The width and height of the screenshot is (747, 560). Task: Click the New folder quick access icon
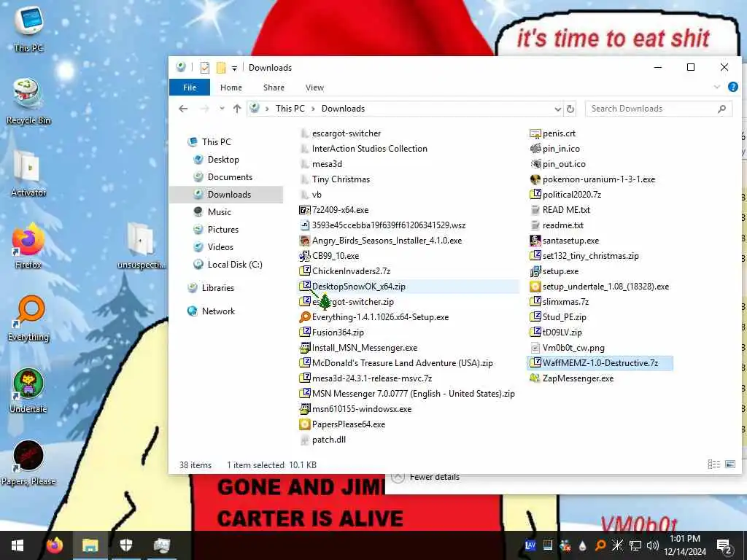click(x=221, y=68)
